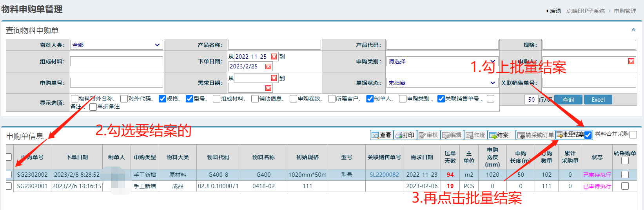Enable 对外代码 display option
Image resolution: width=644 pixels, height=210 pixels.
pos(124,99)
